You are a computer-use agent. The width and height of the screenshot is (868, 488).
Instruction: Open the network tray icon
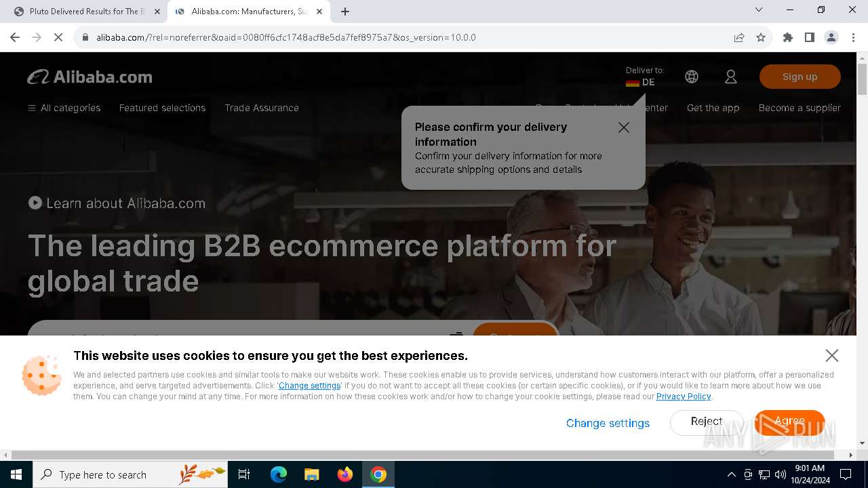click(x=764, y=474)
